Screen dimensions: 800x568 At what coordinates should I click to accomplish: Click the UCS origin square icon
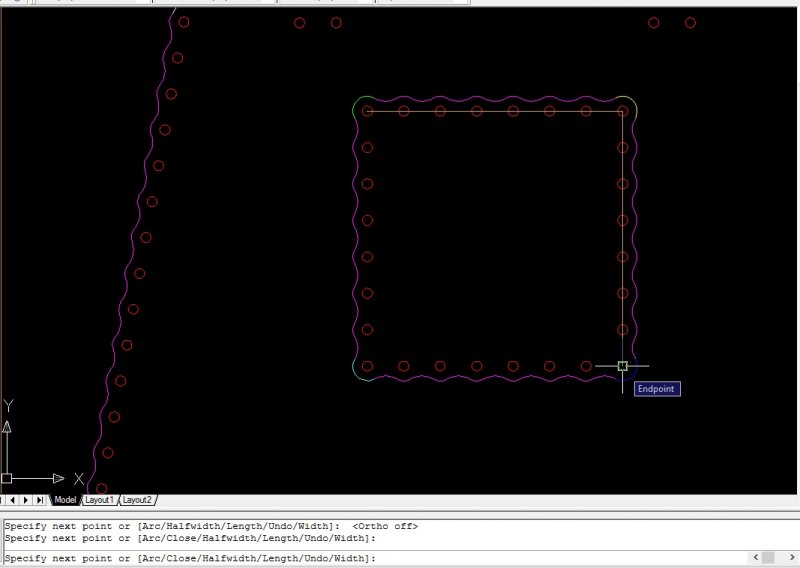point(7,479)
